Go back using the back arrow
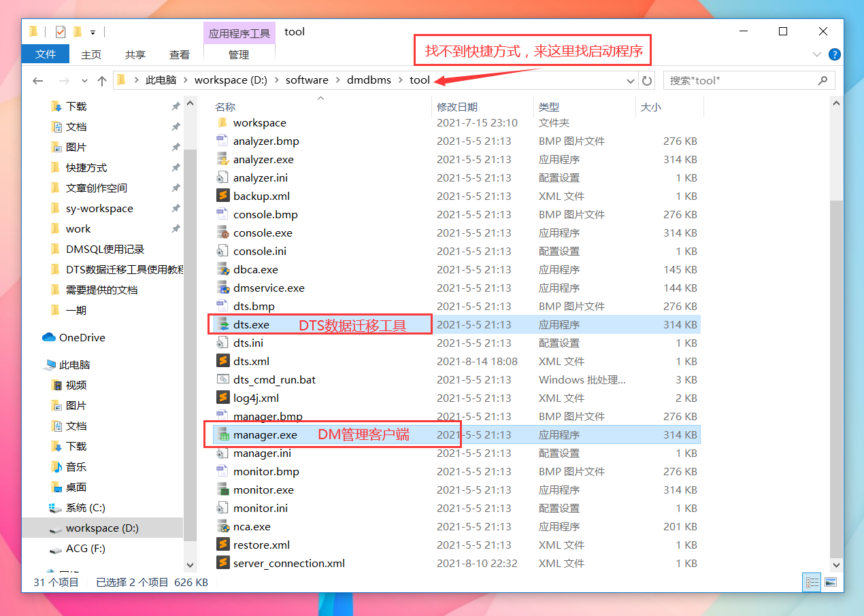The height and width of the screenshot is (616, 864). (x=38, y=80)
